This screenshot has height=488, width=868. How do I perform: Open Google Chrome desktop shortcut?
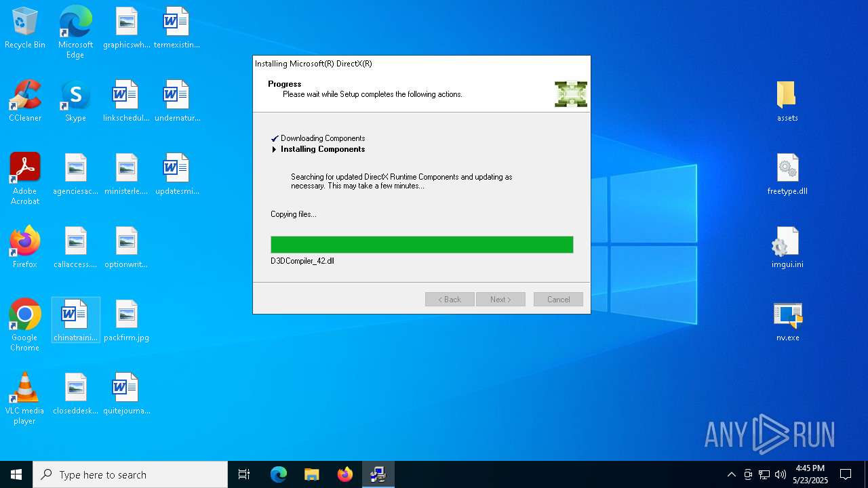pos(25,325)
